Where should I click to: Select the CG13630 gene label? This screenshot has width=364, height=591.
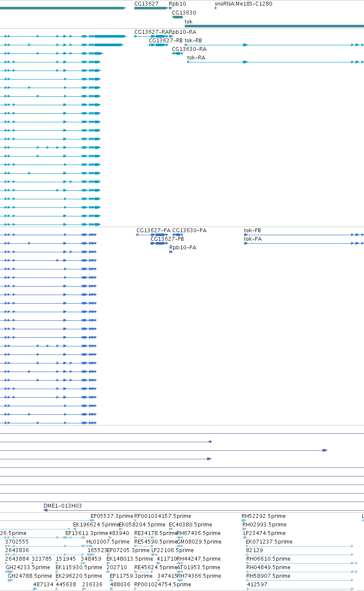click(x=184, y=13)
